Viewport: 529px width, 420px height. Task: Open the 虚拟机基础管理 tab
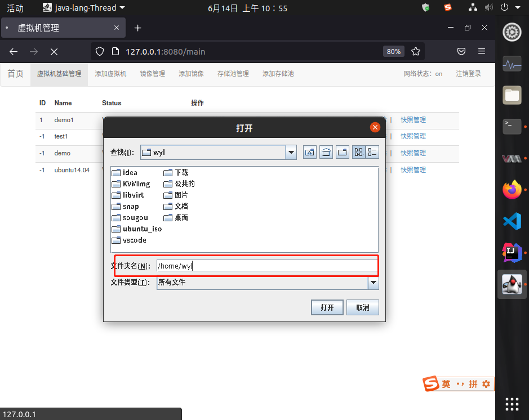(x=59, y=74)
